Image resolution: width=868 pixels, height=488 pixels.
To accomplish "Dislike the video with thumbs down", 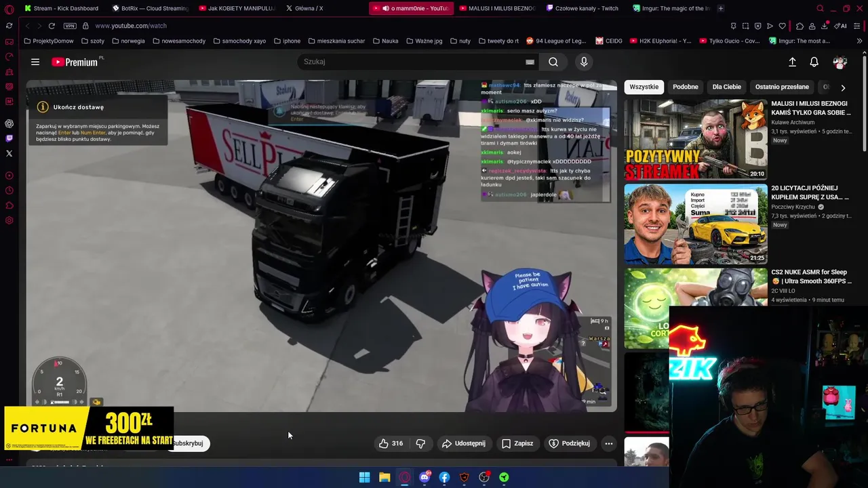I will point(420,443).
